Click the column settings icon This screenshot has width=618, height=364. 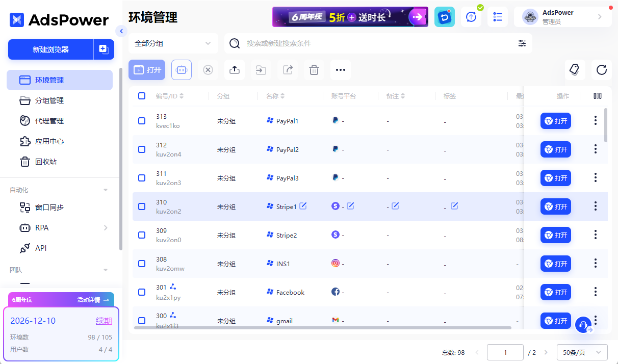point(597,96)
